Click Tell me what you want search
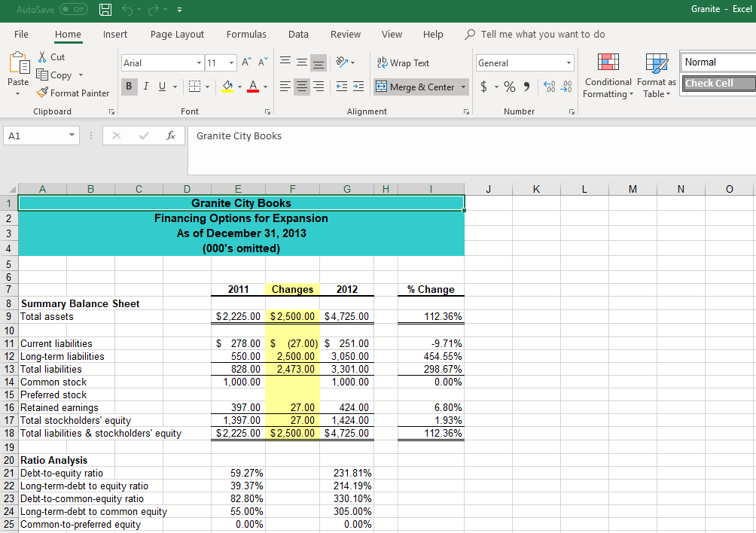The image size is (756, 533). tap(535, 34)
